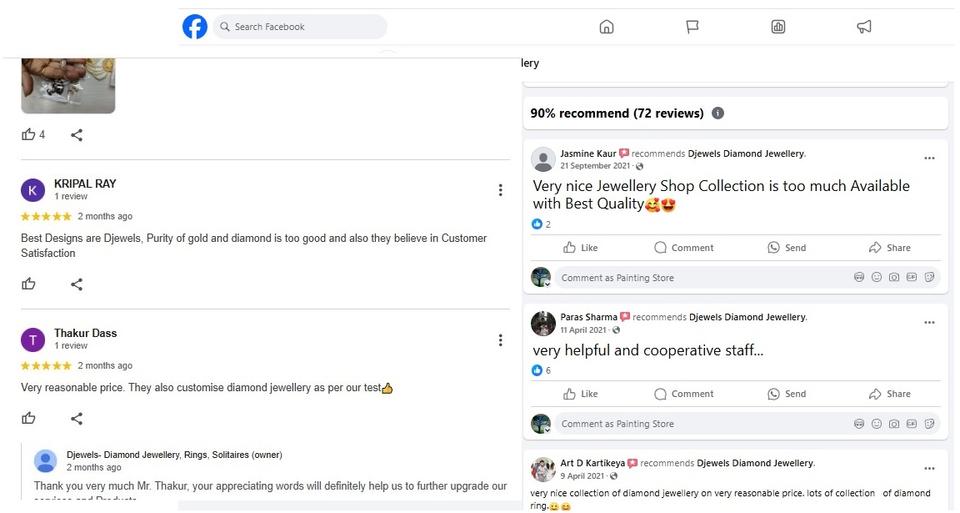Viewport: 960px width, 513px height.
Task: Share the KRIPAL RAY review
Action: click(x=77, y=284)
